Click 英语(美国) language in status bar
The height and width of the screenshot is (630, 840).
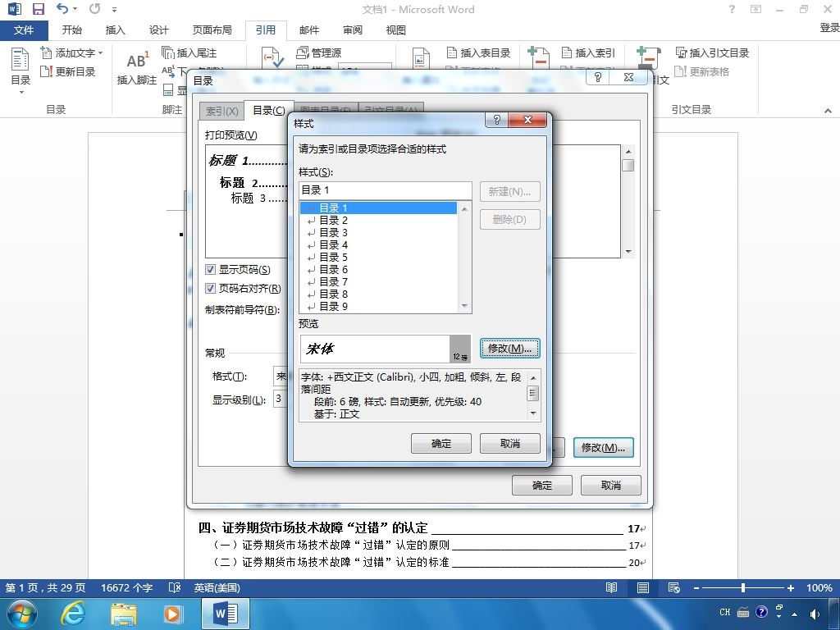coord(217,587)
